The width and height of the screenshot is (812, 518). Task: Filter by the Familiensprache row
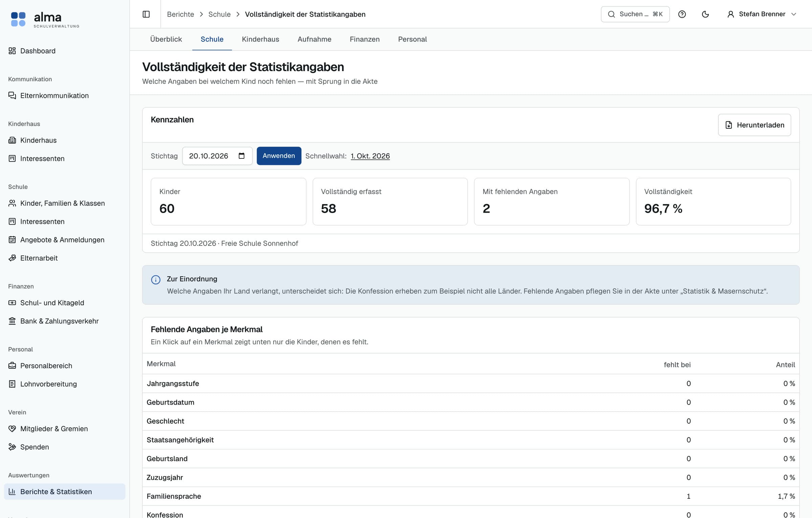click(x=471, y=496)
